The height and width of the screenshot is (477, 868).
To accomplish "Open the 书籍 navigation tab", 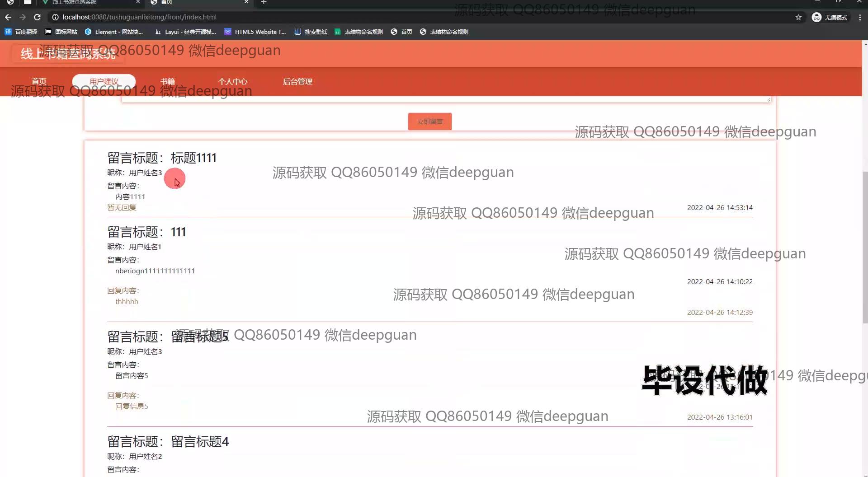I will pos(167,81).
